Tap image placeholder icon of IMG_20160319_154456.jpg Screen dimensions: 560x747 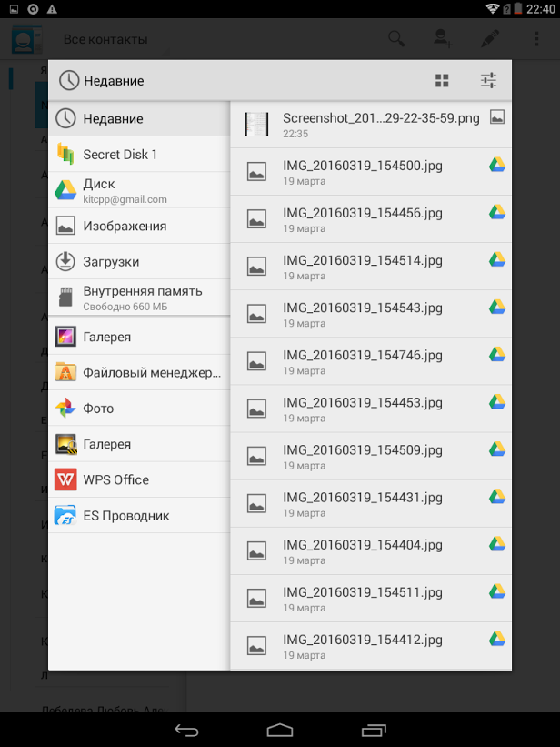(x=256, y=218)
